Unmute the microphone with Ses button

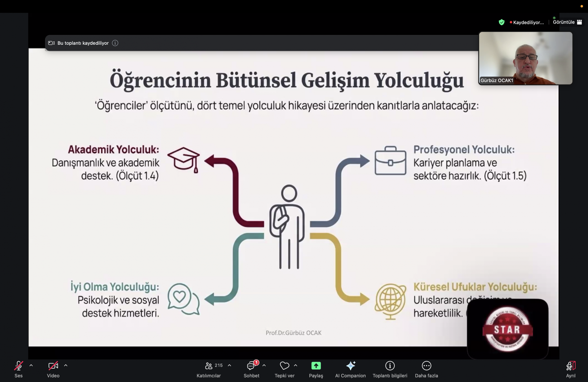click(18, 366)
